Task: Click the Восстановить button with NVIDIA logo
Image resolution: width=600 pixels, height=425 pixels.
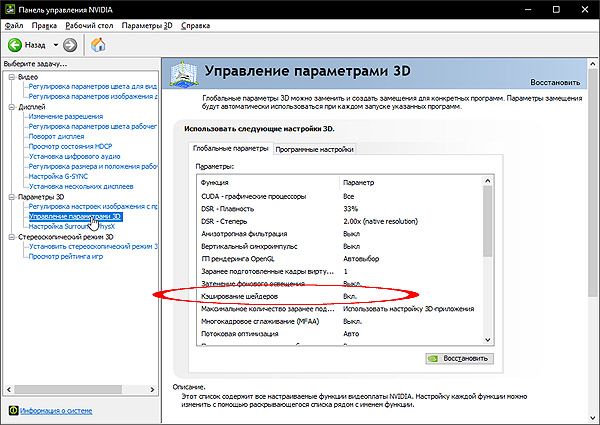Action: click(x=459, y=358)
